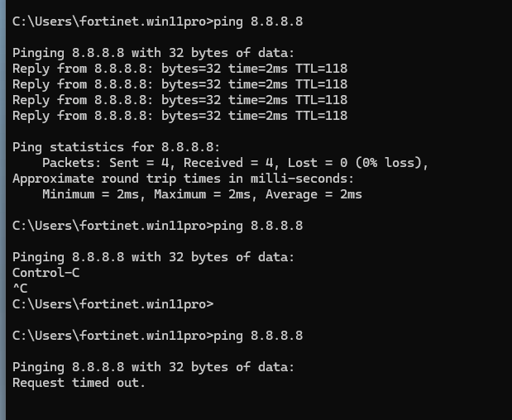Click the first 'Pinging 8.8.8.8 with 32 bytes' line

click(x=153, y=52)
